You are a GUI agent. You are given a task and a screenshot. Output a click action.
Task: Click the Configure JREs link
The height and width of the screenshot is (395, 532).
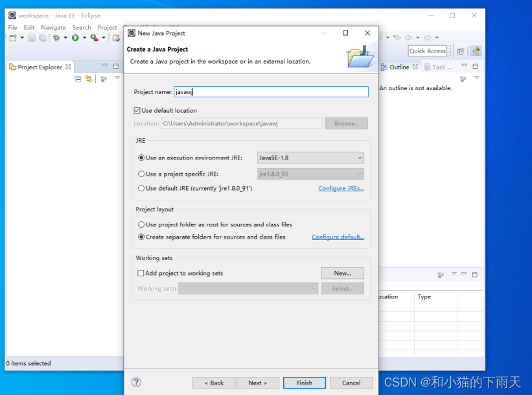(x=341, y=187)
